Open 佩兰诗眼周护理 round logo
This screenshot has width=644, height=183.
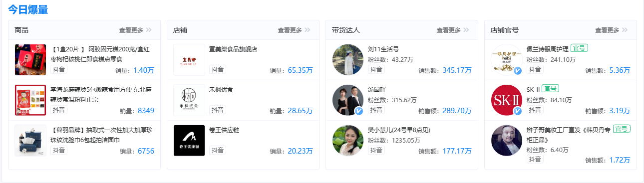pyautogui.click(x=506, y=60)
